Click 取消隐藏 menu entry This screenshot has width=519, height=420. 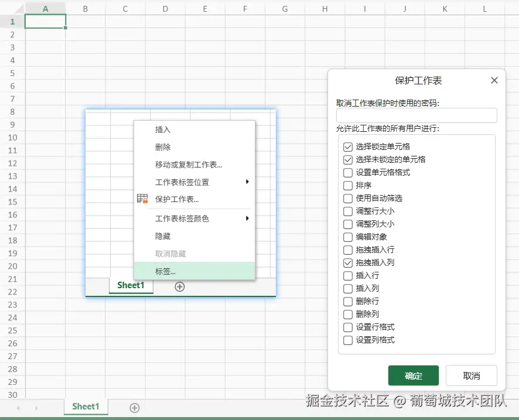click(194, 254)
